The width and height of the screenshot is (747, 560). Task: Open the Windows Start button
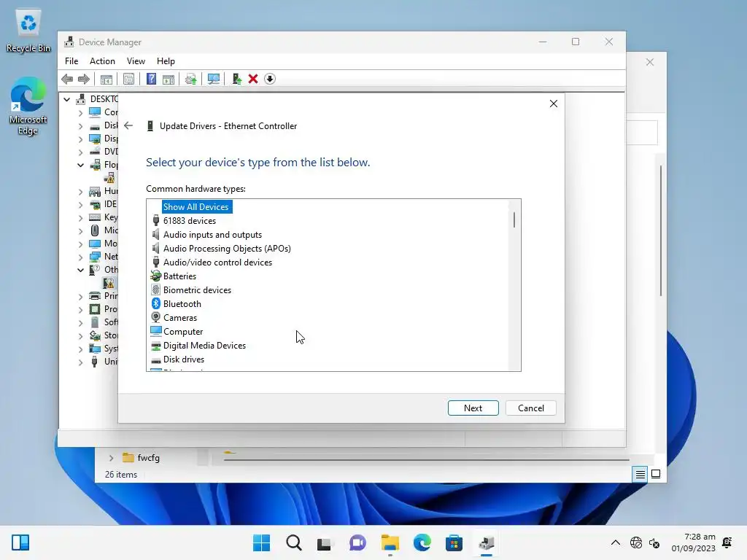pos(261,542)
